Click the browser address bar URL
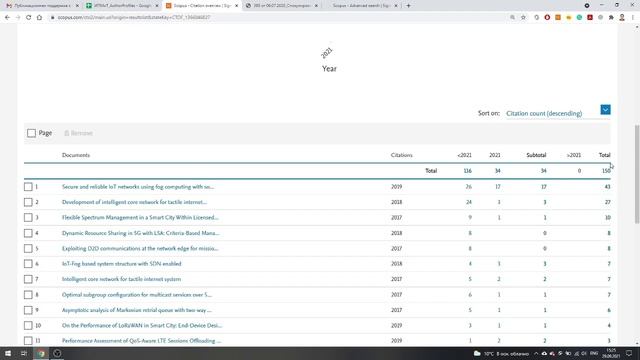Screen dimensions: 640x360 134,18
